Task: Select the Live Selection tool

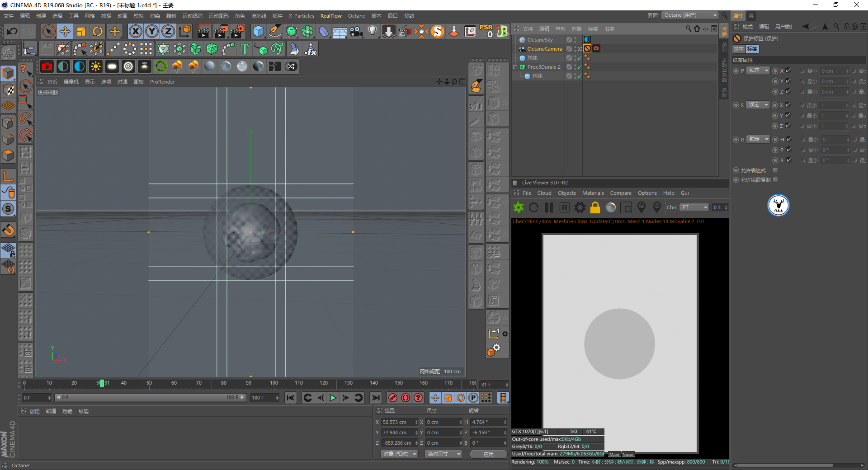Action: 48,31
